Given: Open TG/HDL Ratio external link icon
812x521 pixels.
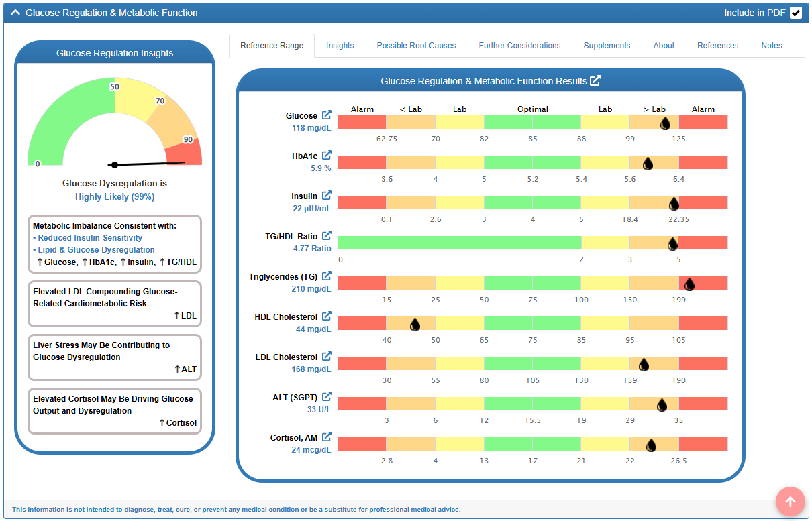Looking at the screenshot, I should click(x=327, y=236).
